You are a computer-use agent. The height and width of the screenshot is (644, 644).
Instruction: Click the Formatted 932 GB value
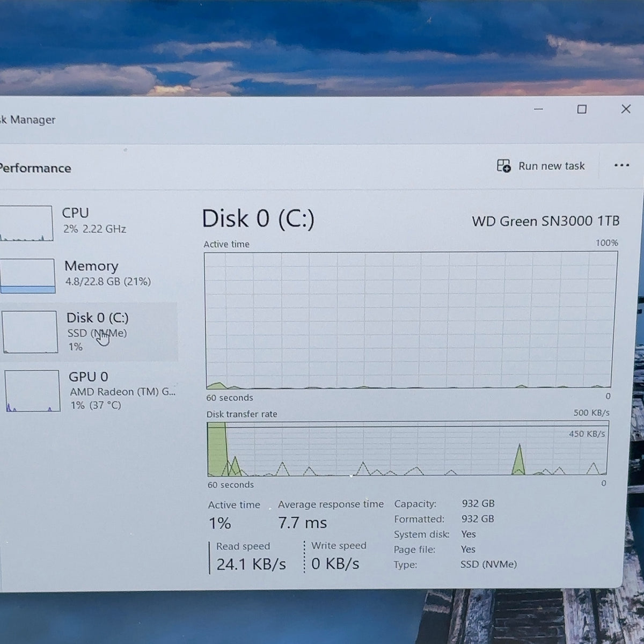478,519
